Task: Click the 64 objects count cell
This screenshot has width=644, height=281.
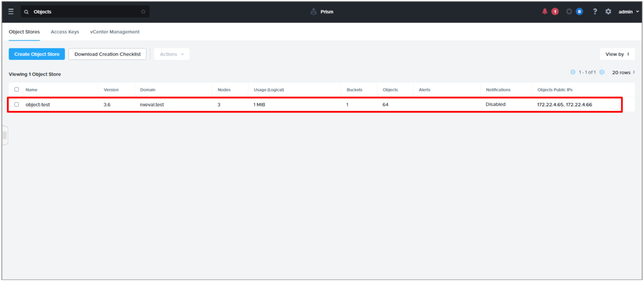Action: (x=385, y=105)
